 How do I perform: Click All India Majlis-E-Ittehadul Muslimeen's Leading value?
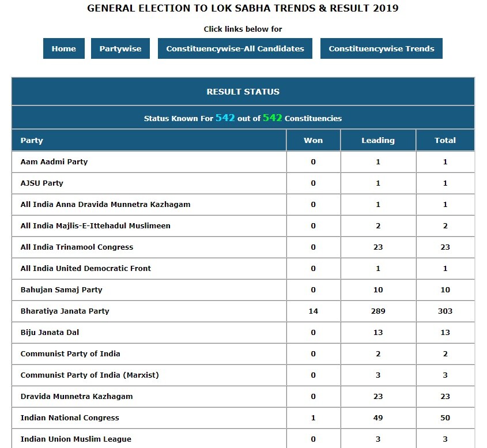(378, 226)
